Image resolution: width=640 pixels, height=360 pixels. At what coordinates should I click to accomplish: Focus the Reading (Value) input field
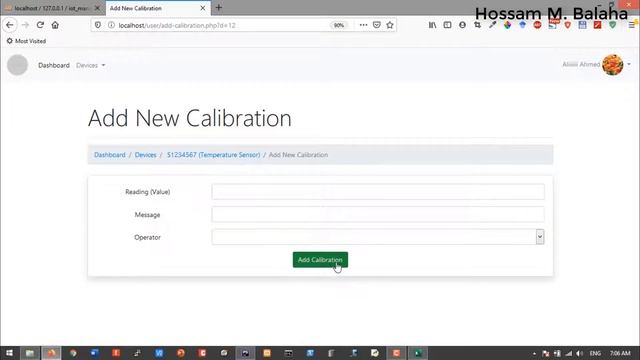(x=378, y=192)
